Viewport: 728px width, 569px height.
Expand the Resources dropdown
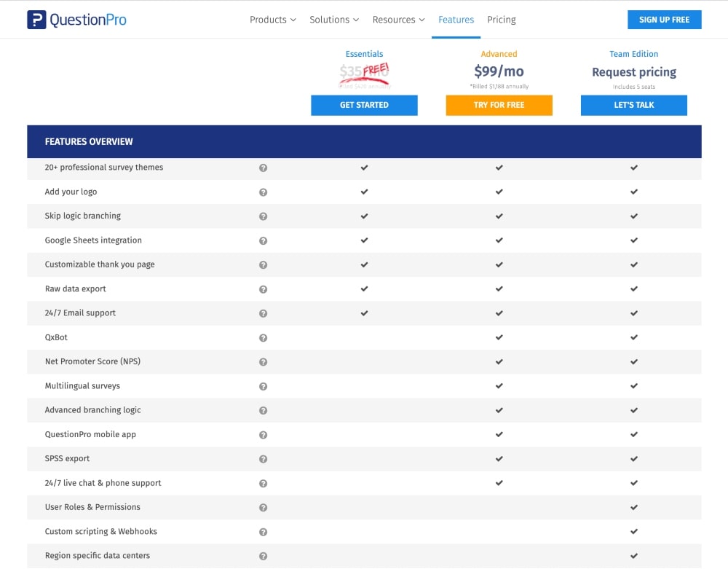398,20
